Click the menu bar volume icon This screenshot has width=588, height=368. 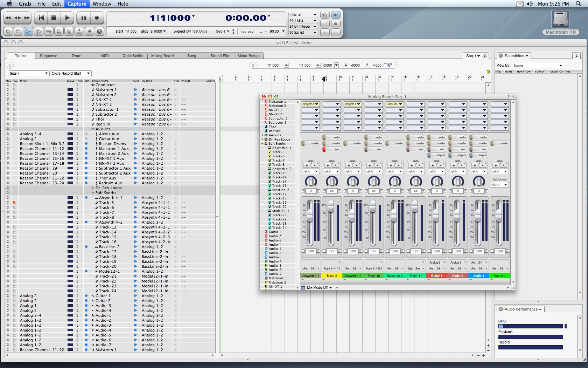point(530,4)
